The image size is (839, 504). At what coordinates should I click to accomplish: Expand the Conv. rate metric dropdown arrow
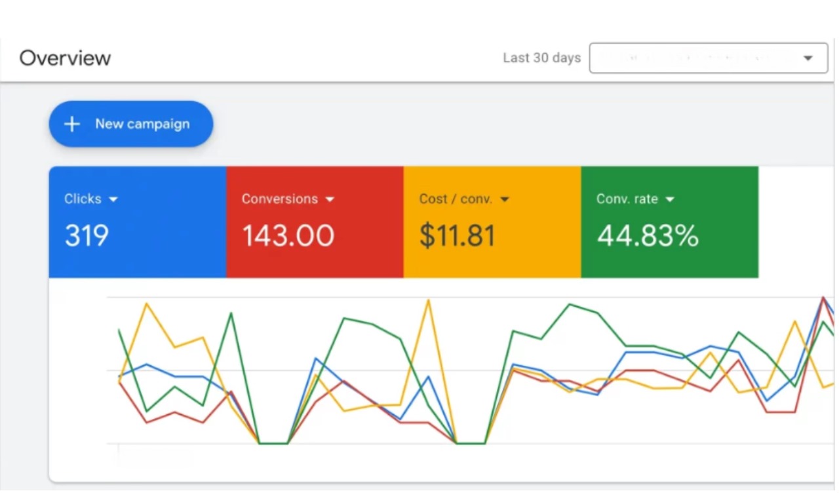tap(669, 199)
